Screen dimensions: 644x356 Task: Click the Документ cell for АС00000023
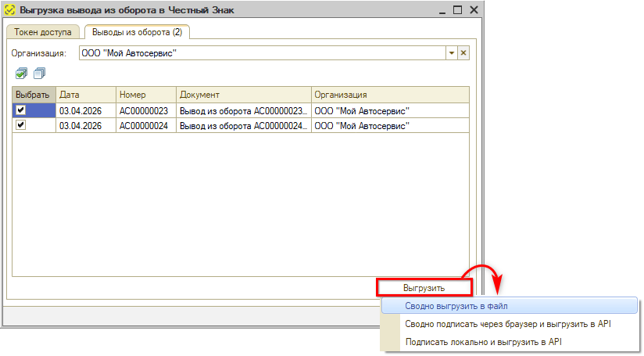click(243, 110)
